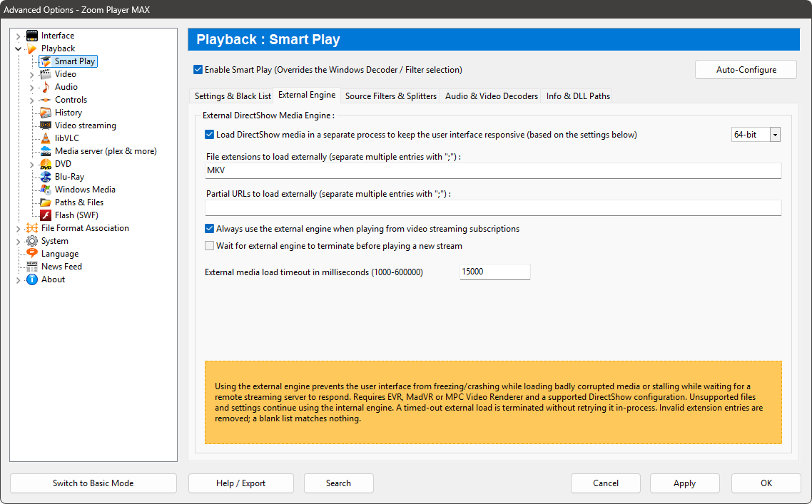
Task: Select the External Engine tab
Action: point(307,95)
